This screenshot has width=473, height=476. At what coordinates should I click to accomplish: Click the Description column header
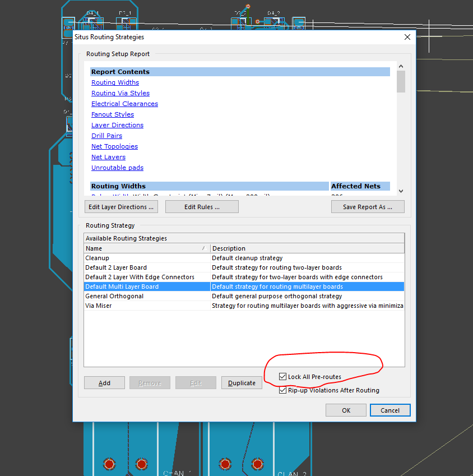(307, 248)
